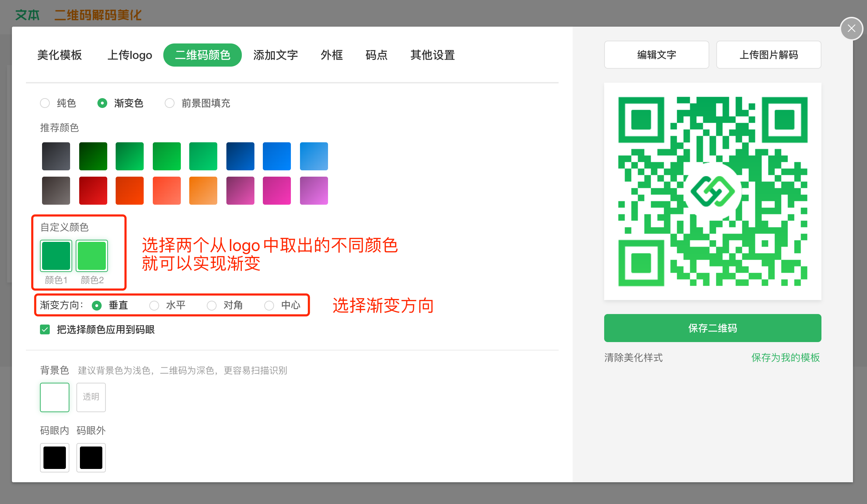Click the 保存二维码 button
867x504 pixels.
(x=713, y=328)
